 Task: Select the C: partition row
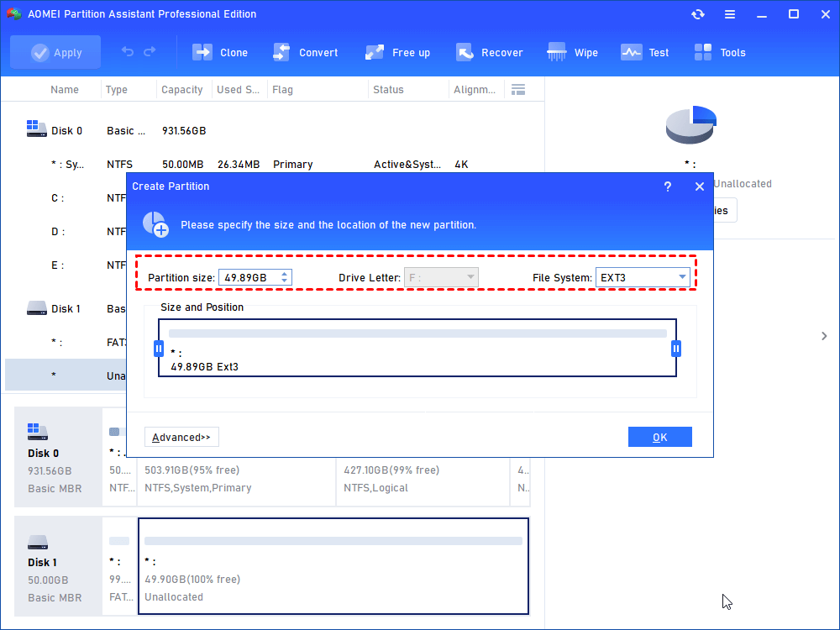(66, 198)
